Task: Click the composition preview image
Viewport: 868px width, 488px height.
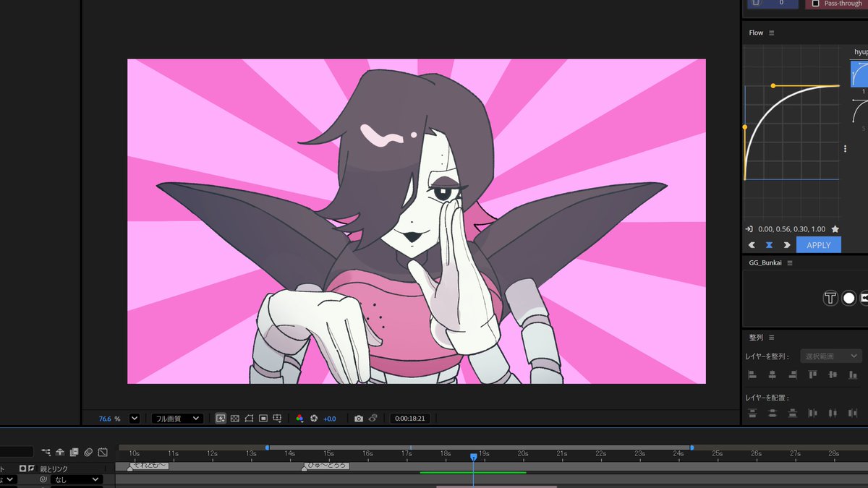Action: coord(417,221)
